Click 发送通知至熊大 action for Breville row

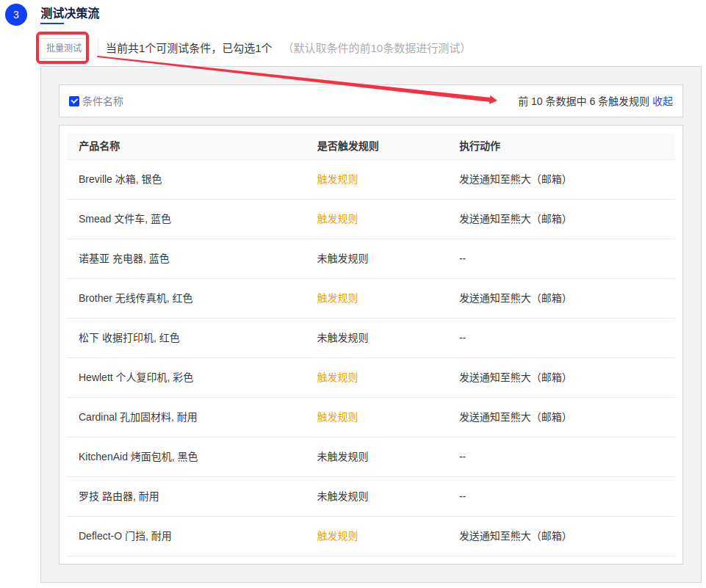(513, 179)
